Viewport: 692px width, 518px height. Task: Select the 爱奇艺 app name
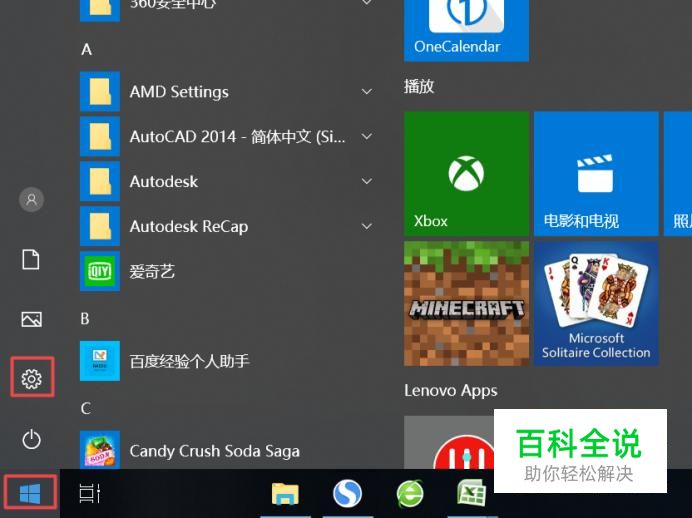pyautogui.click(x=152, y=271)
